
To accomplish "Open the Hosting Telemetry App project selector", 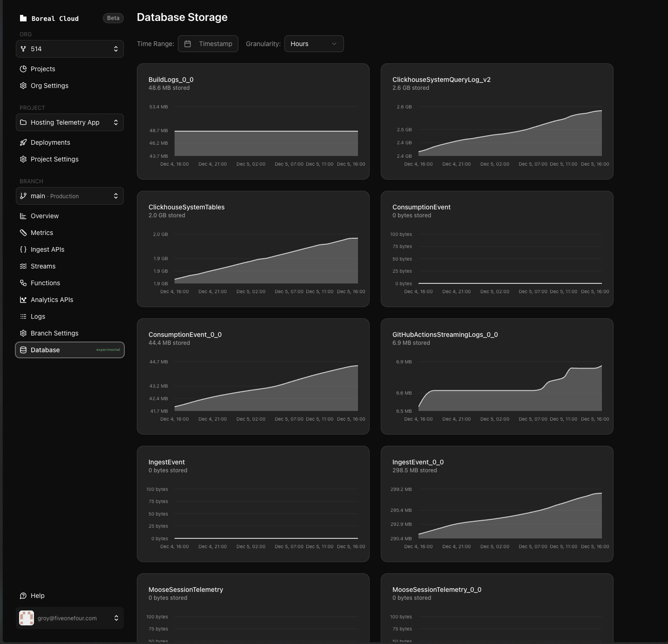I will tap(70, 122).
